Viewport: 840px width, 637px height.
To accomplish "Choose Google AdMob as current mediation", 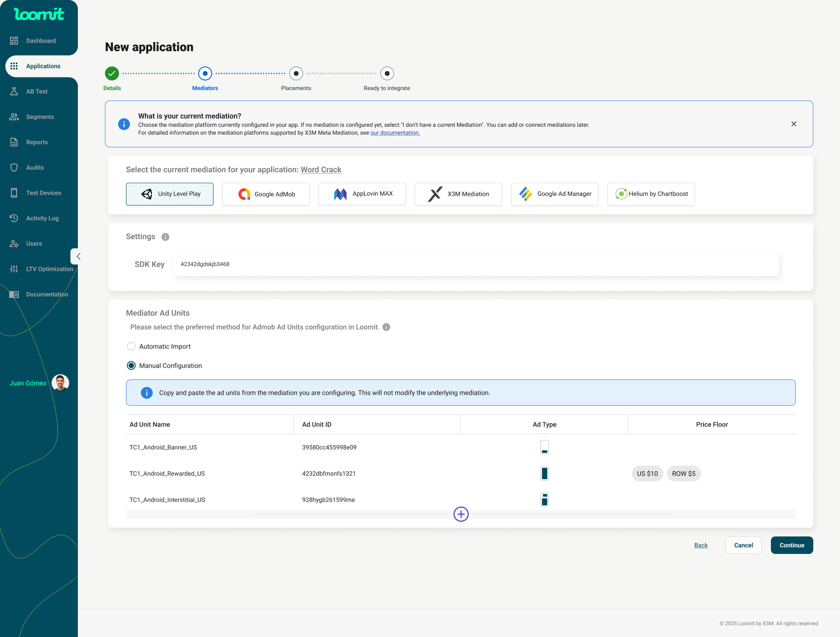I will coord(266,194).
